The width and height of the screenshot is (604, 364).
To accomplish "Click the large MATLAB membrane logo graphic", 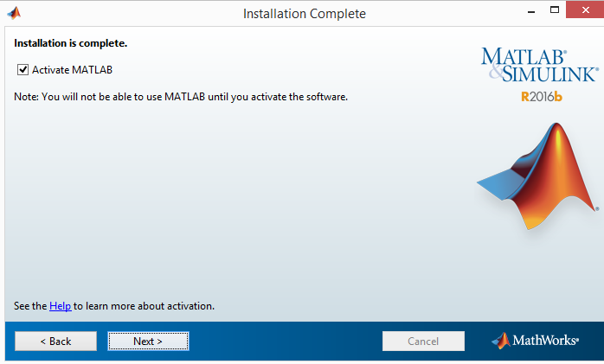I will click(537, 177).
